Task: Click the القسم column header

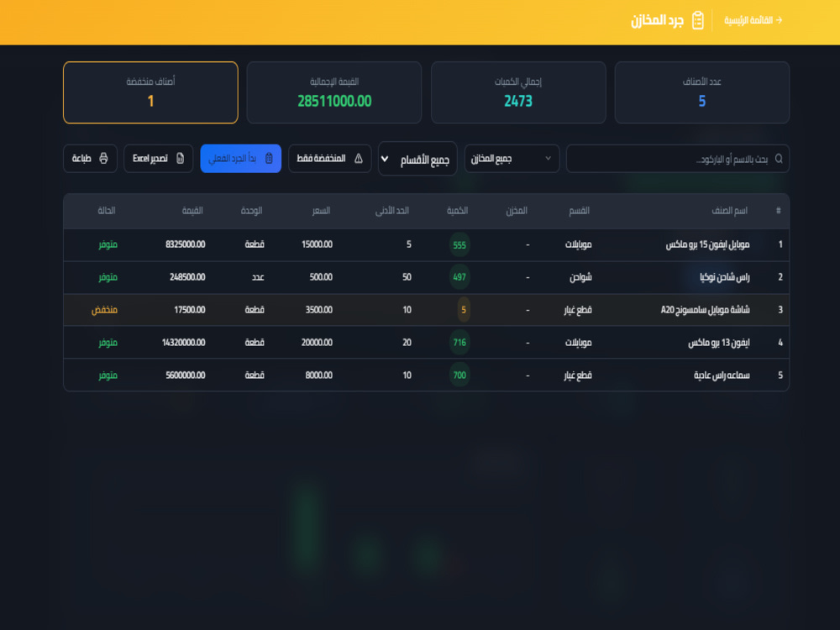Action: 579,211
